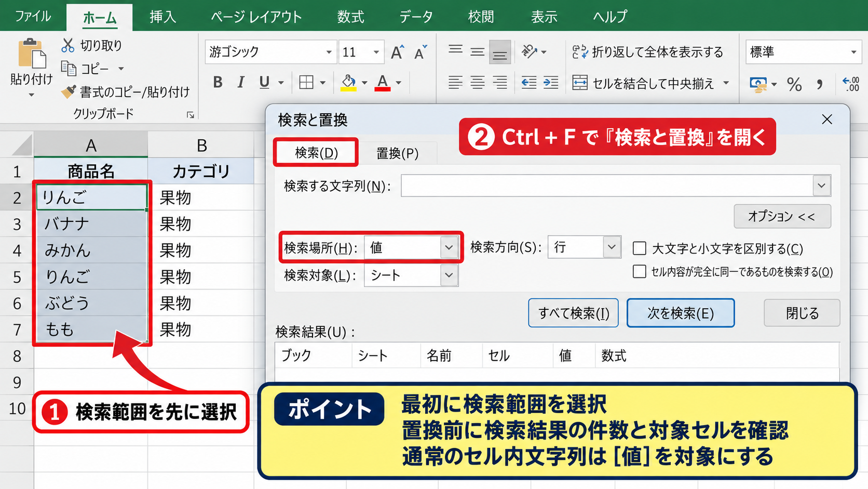Click the 検索する文字列 input field

[607, 186]
